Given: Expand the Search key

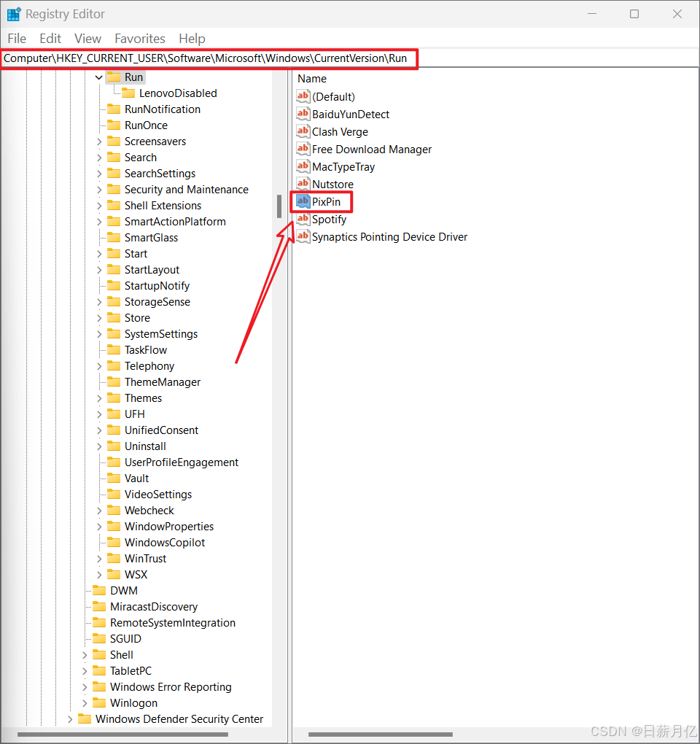Looking at the screenshot, I should [99, 158].
